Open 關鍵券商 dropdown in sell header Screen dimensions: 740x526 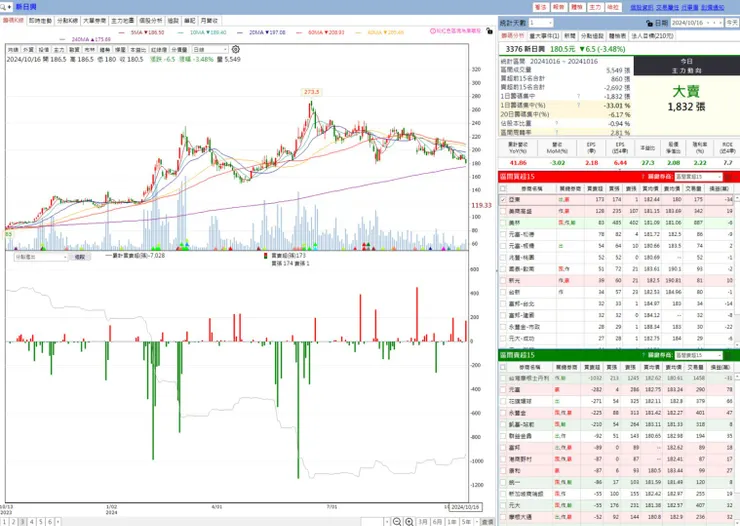click(698, 355)
